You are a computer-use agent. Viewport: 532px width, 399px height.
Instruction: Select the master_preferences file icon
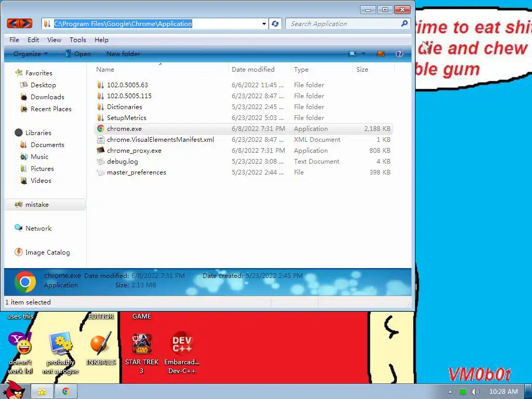(x=100, y=172)
